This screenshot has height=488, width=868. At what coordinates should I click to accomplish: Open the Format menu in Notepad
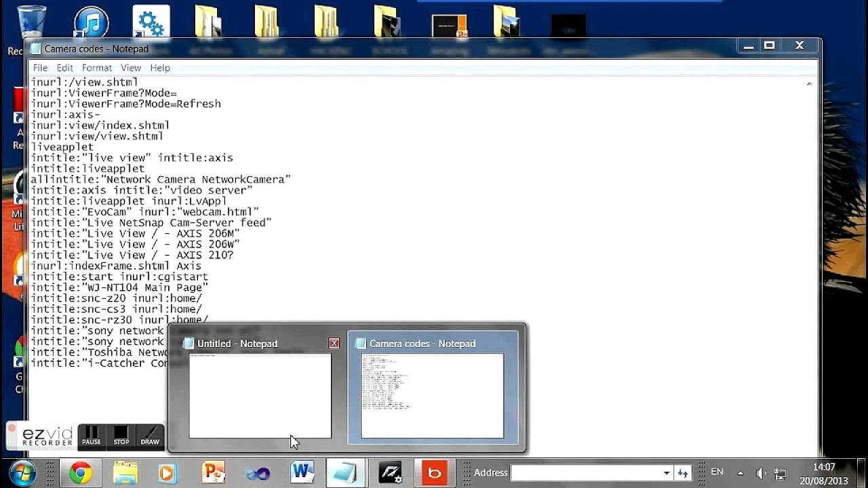point(97,68)
